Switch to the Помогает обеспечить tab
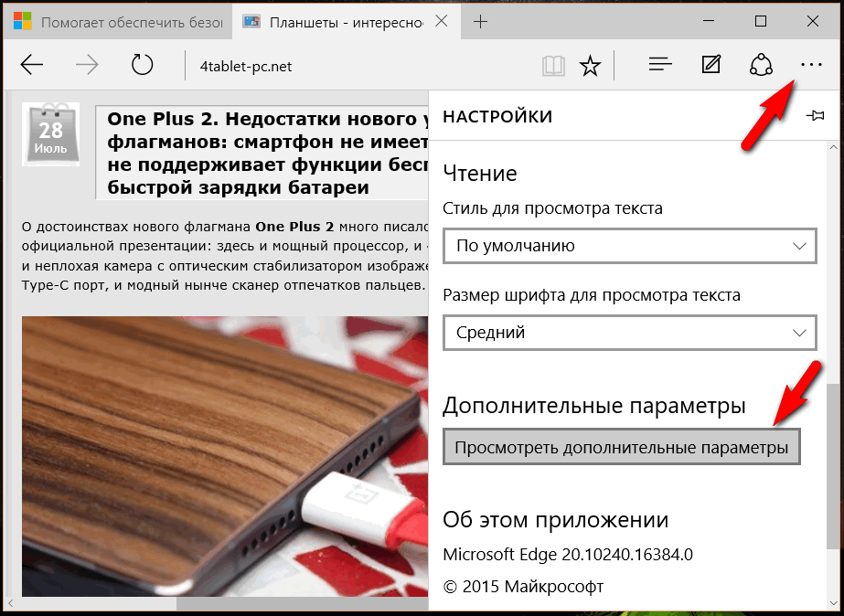Image resolution: width=844 pixels, height=616 pixels. (x=119, y=22)
